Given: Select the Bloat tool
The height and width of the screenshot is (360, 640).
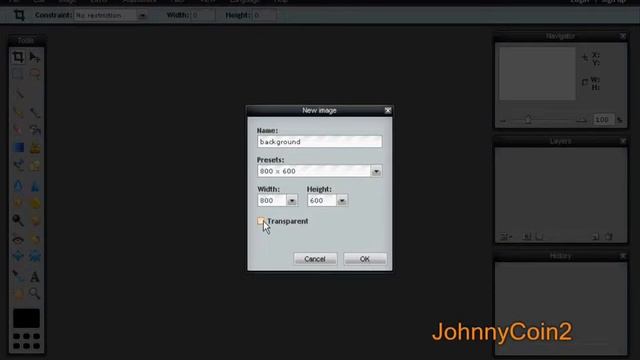Looking at the screenshot, I should tap(18, 256).
